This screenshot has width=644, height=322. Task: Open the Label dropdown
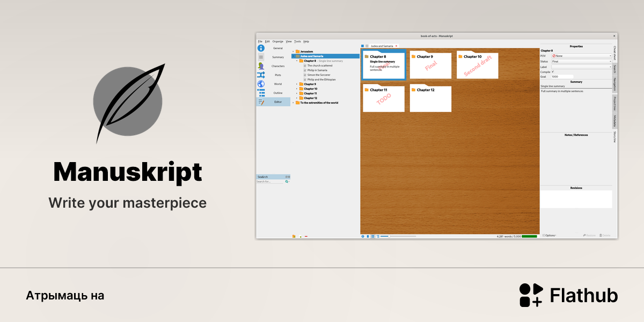tap(582, 67)
